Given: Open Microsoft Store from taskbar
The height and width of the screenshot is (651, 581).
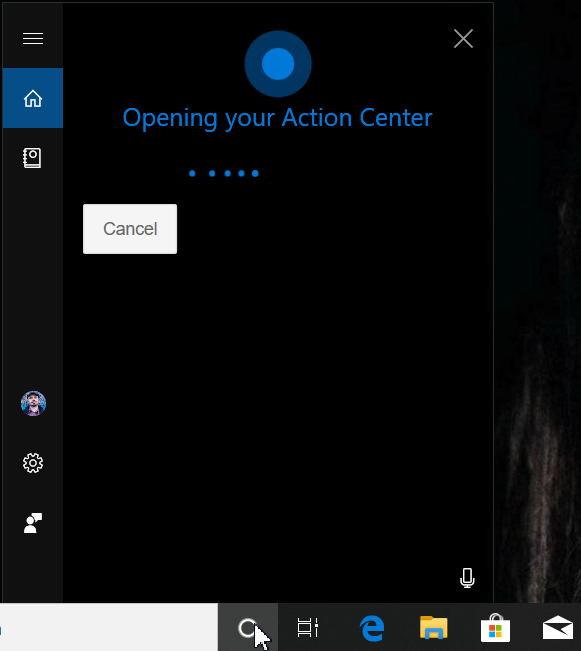Looking at the screenshot, I should point(495,627).
